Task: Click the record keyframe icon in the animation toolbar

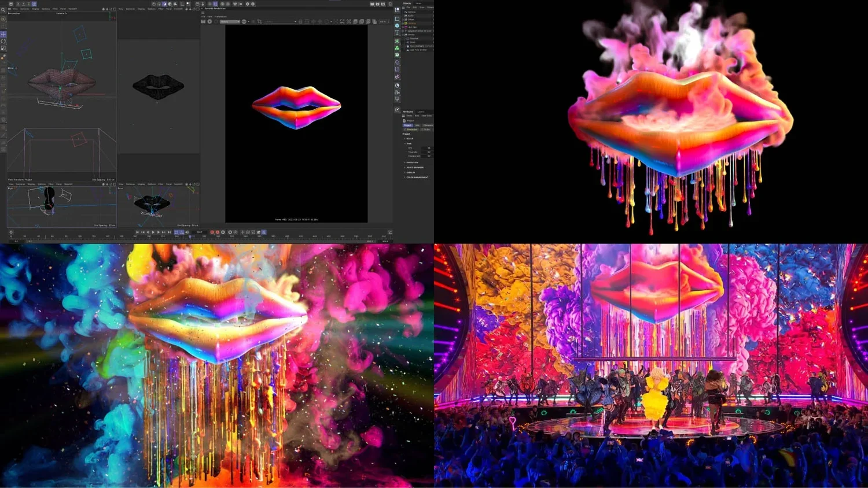Action: [212, 232]
